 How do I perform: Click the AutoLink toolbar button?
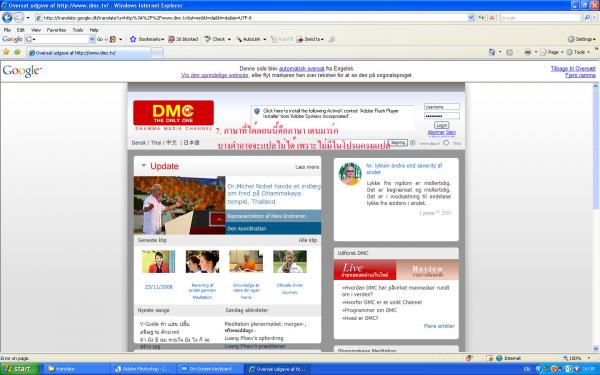click(248, 39)
